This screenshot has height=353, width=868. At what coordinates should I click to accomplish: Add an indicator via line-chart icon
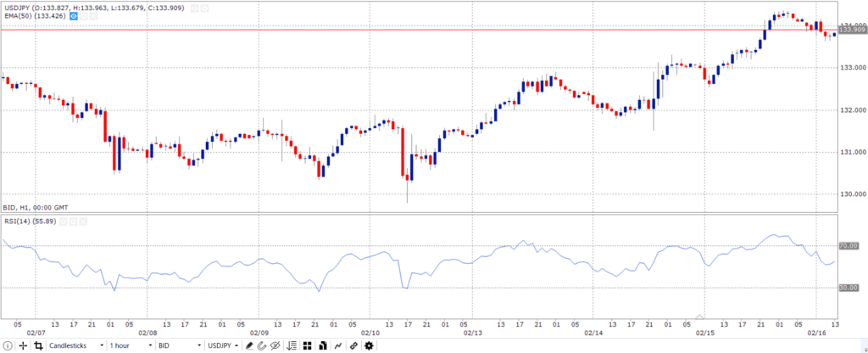click(x=337, y=346)
